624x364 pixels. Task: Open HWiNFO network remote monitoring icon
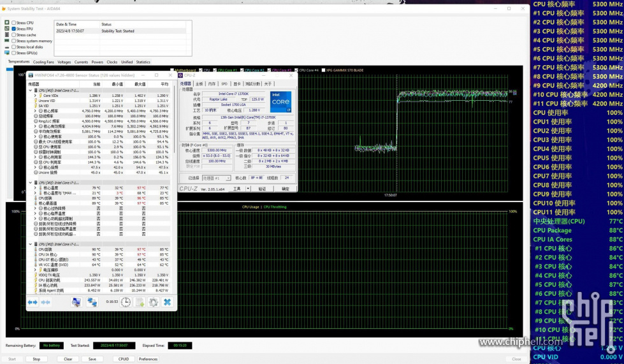92,302
